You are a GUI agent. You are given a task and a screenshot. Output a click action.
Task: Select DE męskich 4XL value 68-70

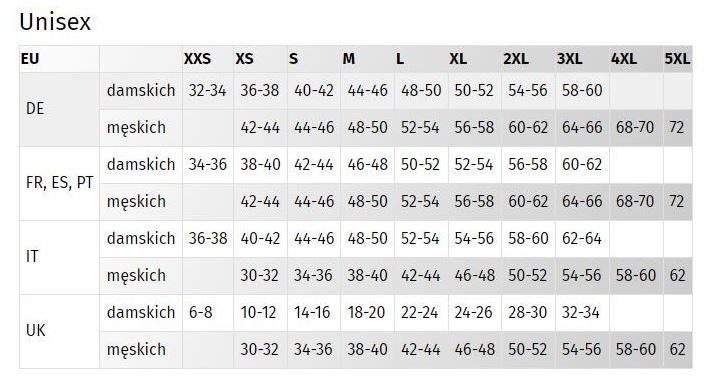[635, 127]
